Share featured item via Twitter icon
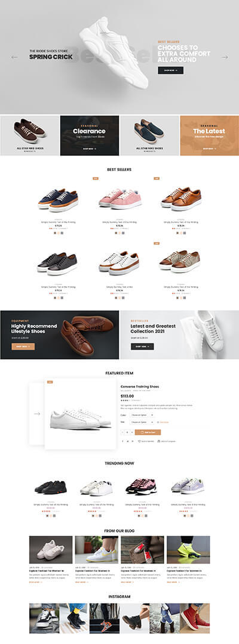This screenshot has height=644, width=239. click(x=127, y=441)
